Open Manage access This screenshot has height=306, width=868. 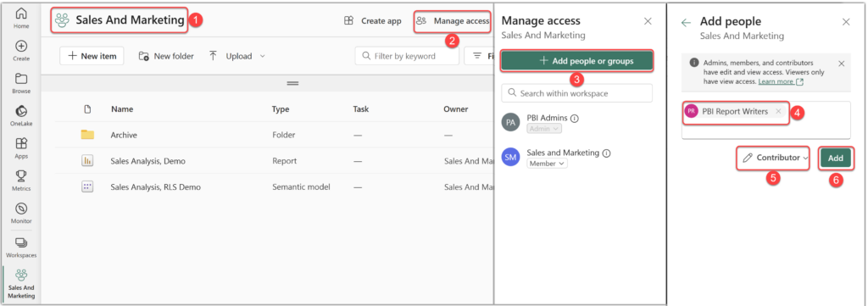click(x=453, y=21)
